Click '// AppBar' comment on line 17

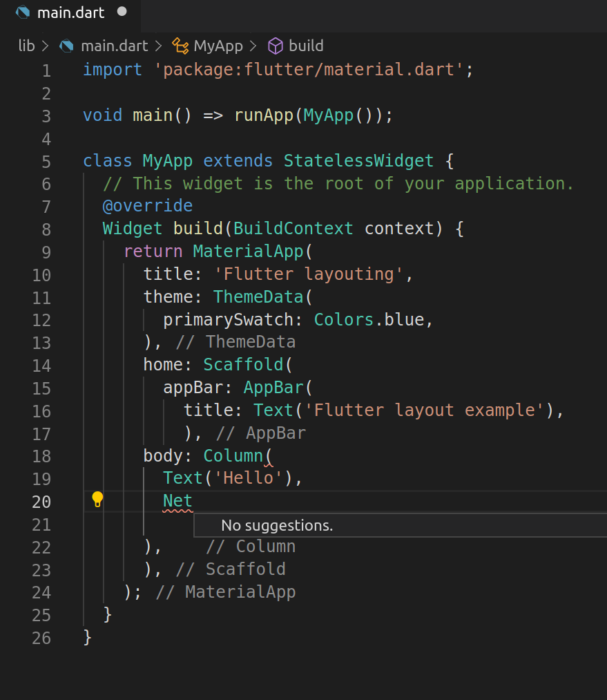261,433
